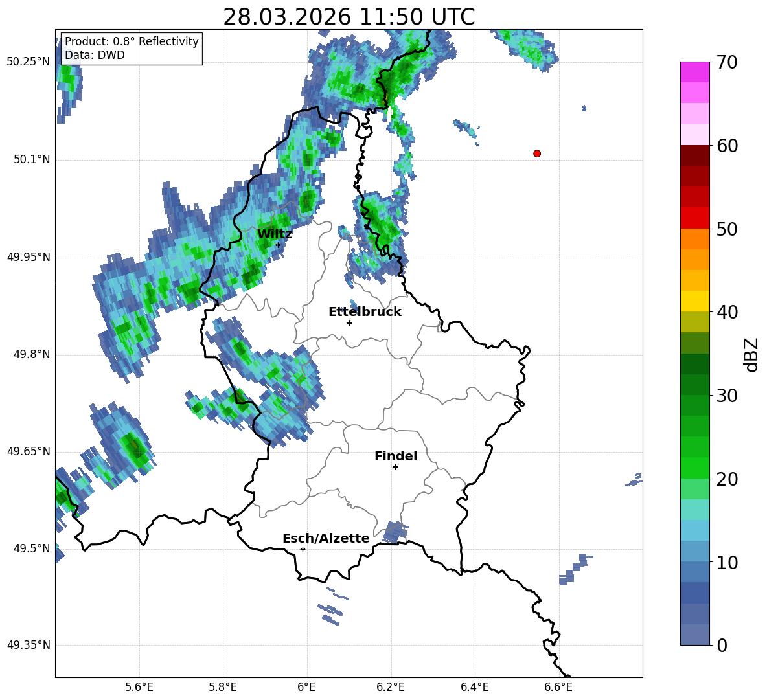Click the 6°E longitude label
The width and height of the screenshot is (767, 700).
[x=306, y=687]
